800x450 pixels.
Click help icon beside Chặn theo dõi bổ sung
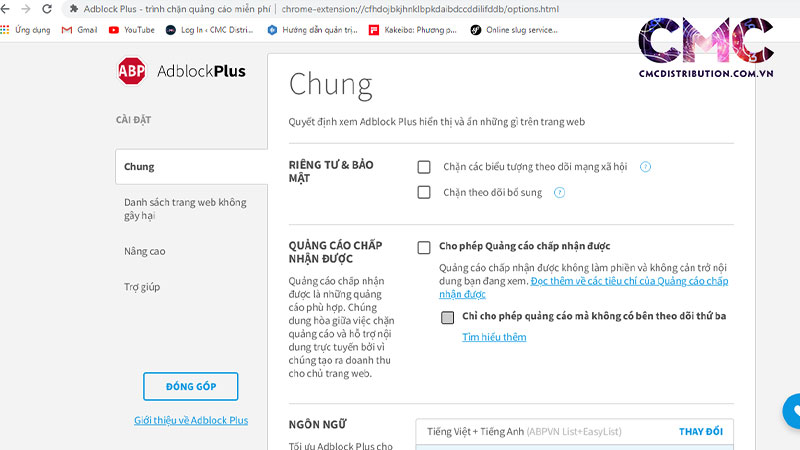559,192
